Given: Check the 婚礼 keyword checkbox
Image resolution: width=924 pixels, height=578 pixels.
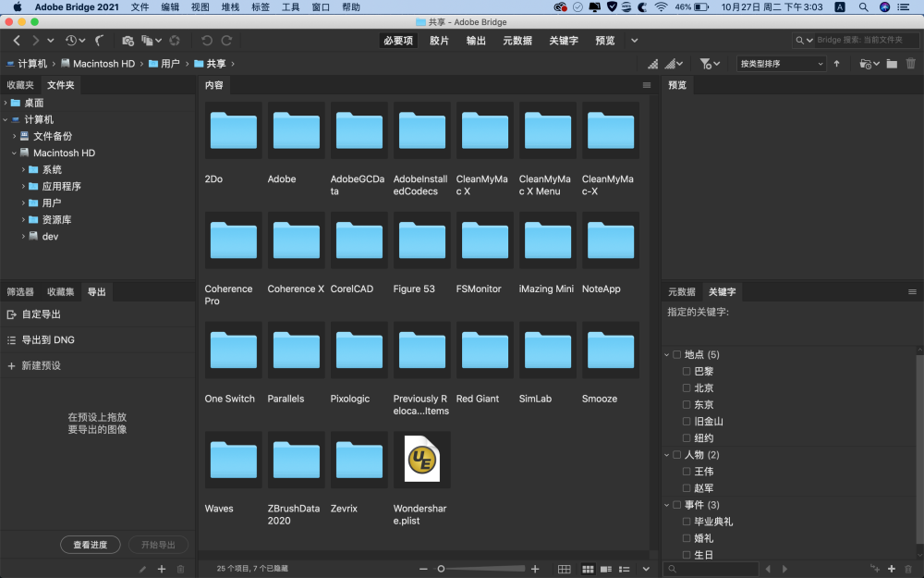Looking at the screenshot, I should click(687, 538).
